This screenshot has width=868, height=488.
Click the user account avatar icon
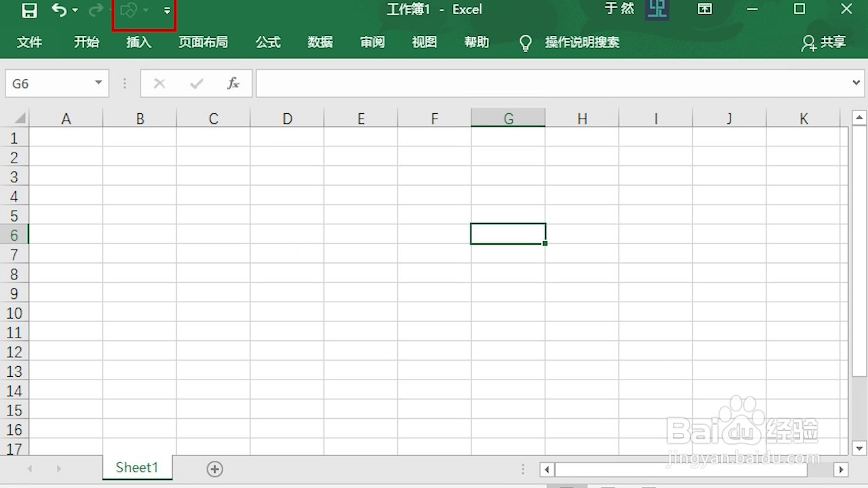pyautogui.click(x=656, y=9)
